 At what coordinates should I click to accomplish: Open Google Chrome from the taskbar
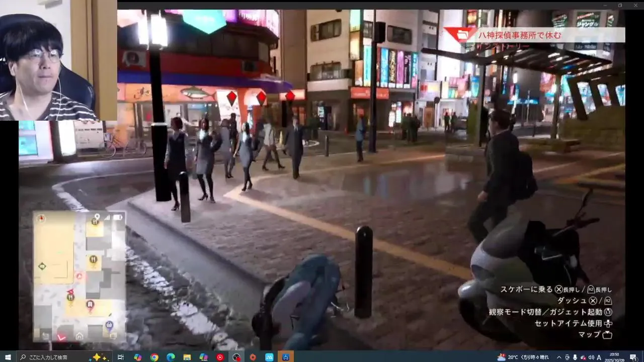click(x=154, y=357)
